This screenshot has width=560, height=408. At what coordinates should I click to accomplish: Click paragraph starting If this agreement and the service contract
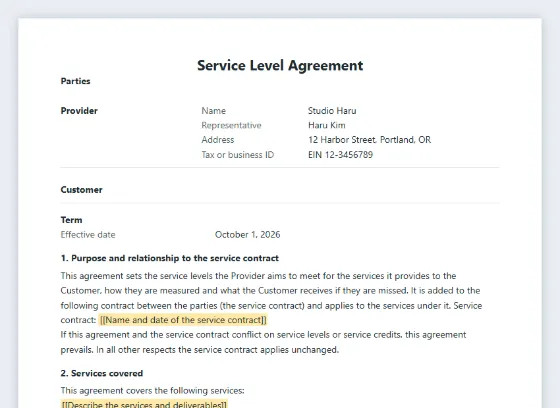point(264,342)
